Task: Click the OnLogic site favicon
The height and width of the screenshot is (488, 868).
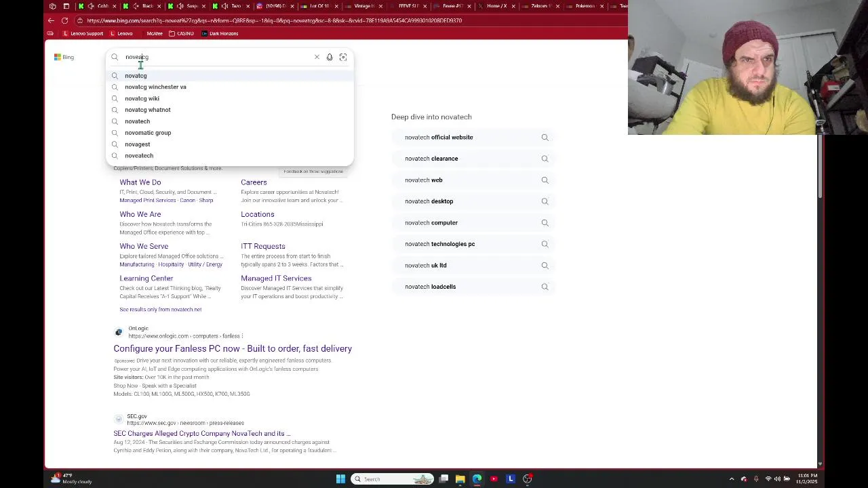Action: click(x=119, y=332)
